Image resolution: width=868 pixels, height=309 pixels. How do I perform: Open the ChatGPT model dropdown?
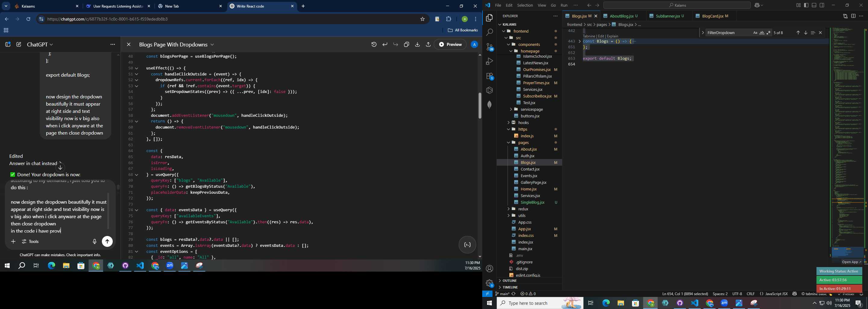point(40,45)
